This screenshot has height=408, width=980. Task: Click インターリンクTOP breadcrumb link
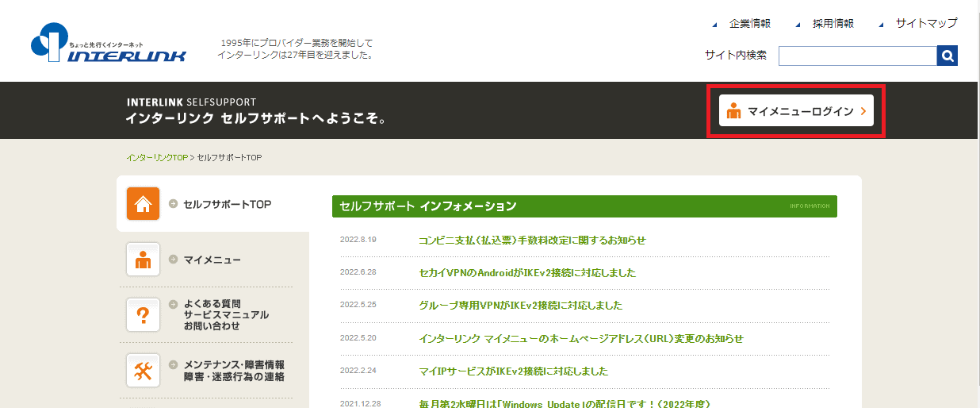157,158
